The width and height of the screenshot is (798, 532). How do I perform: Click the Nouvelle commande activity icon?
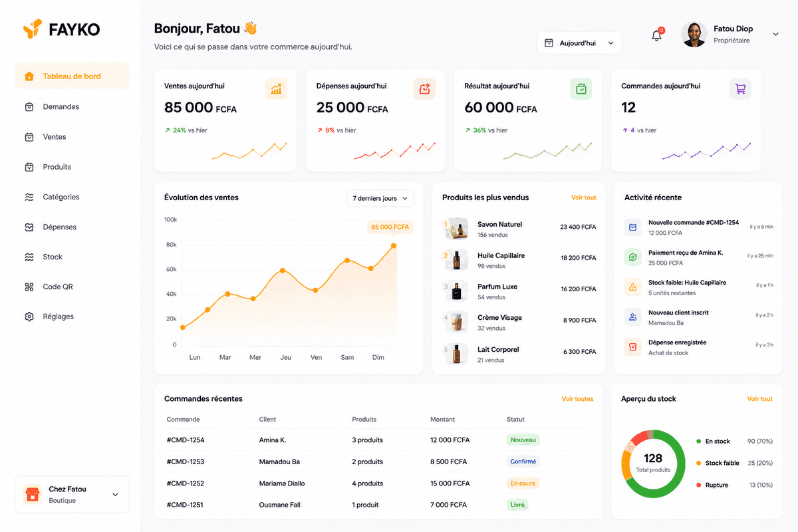632,227
